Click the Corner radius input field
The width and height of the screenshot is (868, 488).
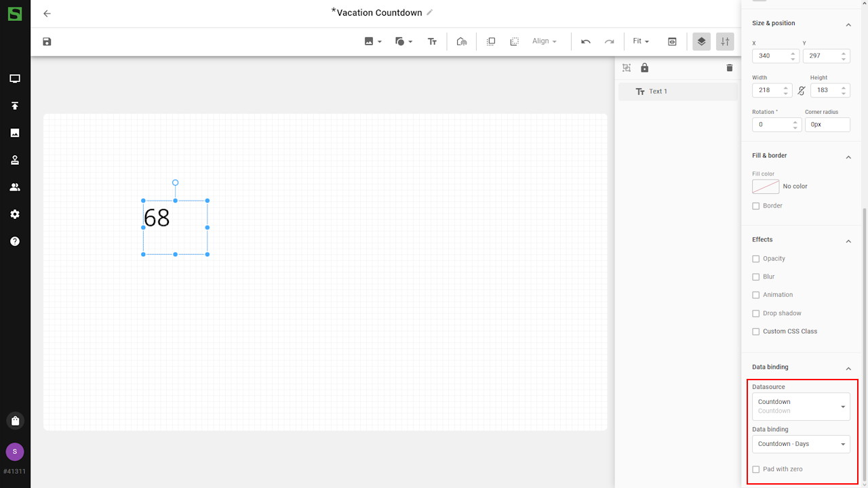click(827, 125)
